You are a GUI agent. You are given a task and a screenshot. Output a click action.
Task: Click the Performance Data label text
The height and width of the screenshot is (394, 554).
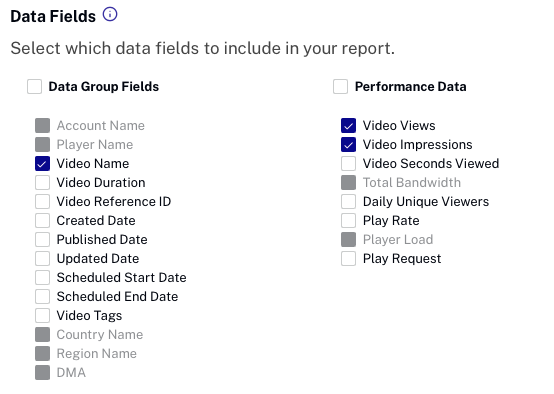click(x=411, y=87)
